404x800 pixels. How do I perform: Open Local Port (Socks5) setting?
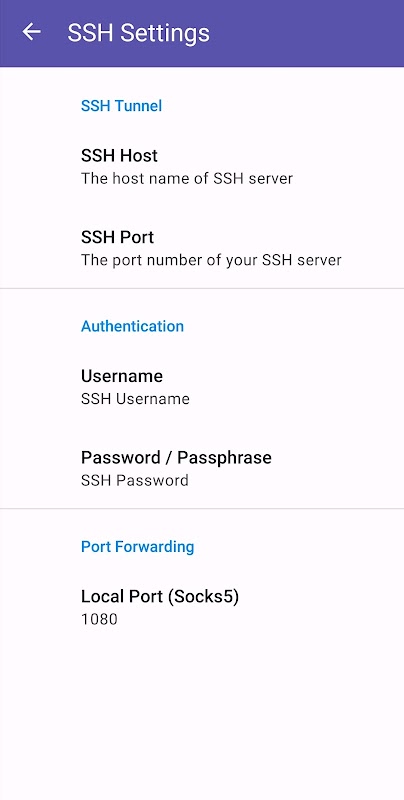(202, 607)
